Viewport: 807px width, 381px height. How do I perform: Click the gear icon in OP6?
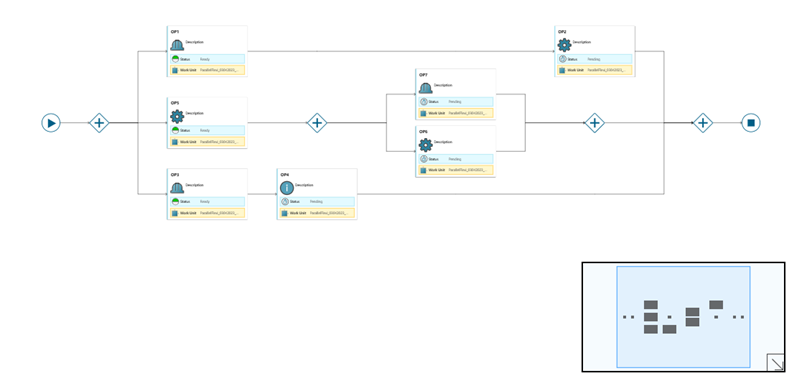pyautogui.click(x=426, y=145)
